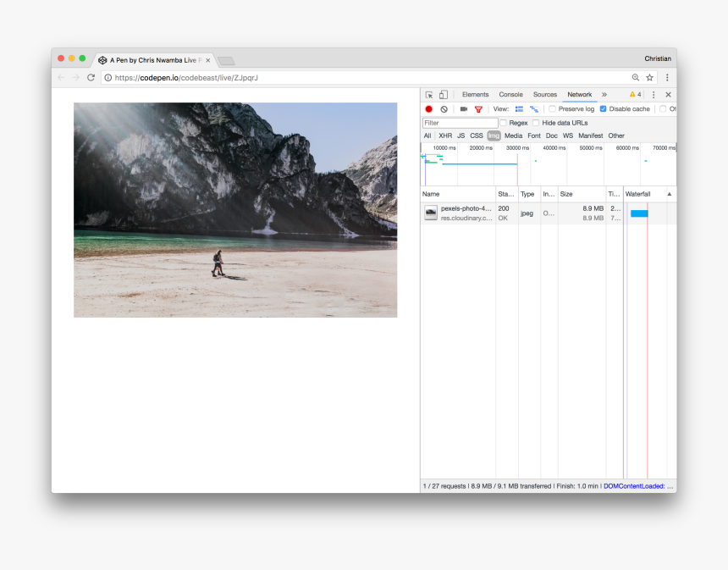This screenshot has width=728, height=570.
Task: Enable Regex filtering
Action: 504,123
